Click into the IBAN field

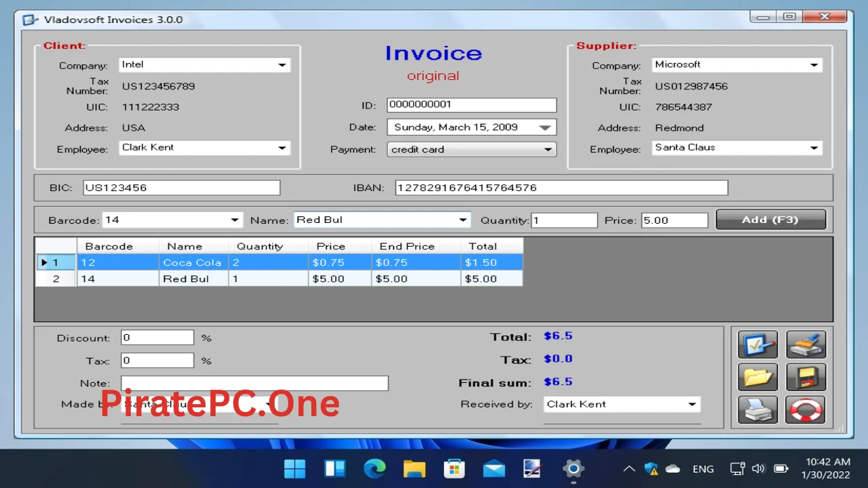coord(561,188)
